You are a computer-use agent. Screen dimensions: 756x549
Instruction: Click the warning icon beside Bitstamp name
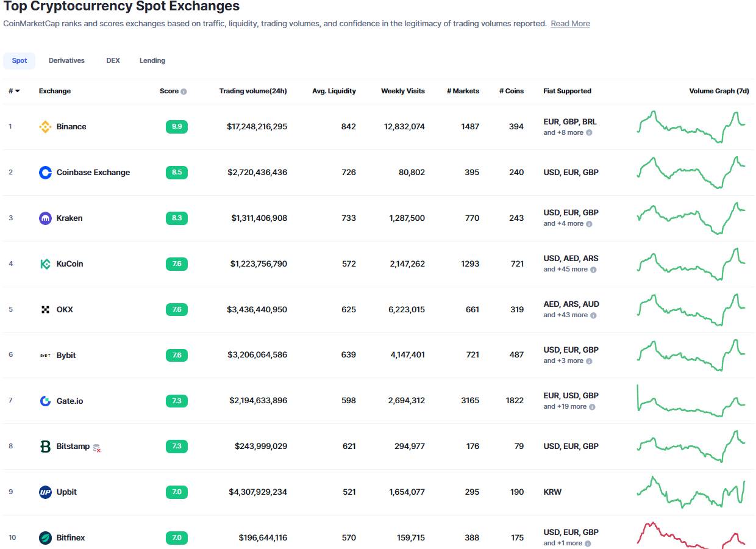point(96,448)
